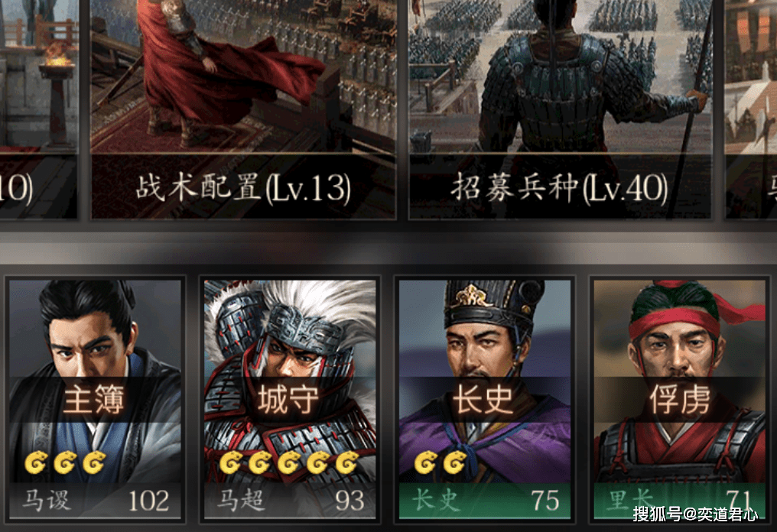
Task: Open the 战术配置 (Lv.13) card
Action: pyautogui.click(x=243, y=109)
